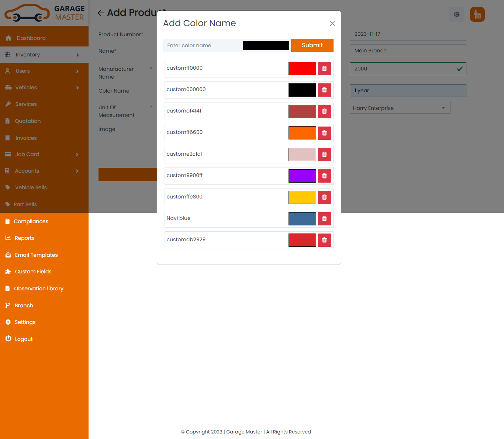Viewport: 504px width, 439px height.
Task: Close the Add Color Name dialog
Action: point(332,23)
